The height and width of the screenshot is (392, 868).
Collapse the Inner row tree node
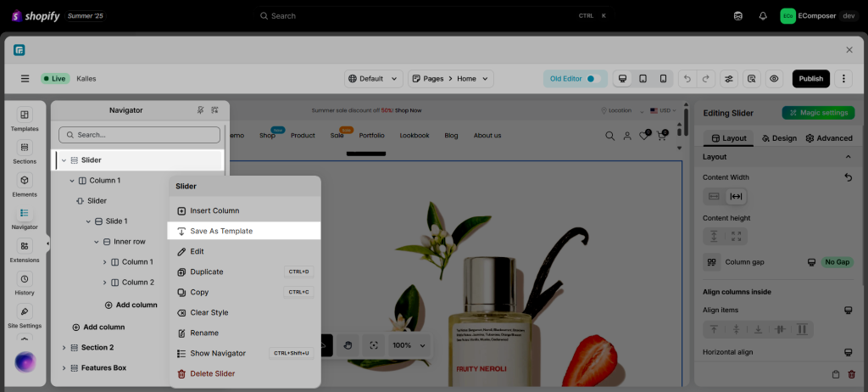click(x=97, y=242)
